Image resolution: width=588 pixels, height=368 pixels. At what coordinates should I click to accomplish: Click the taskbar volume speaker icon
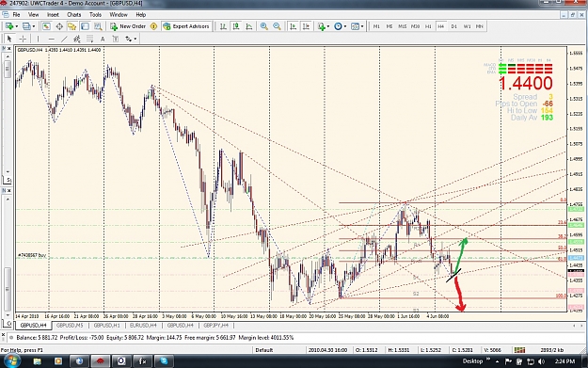[541, 361]
